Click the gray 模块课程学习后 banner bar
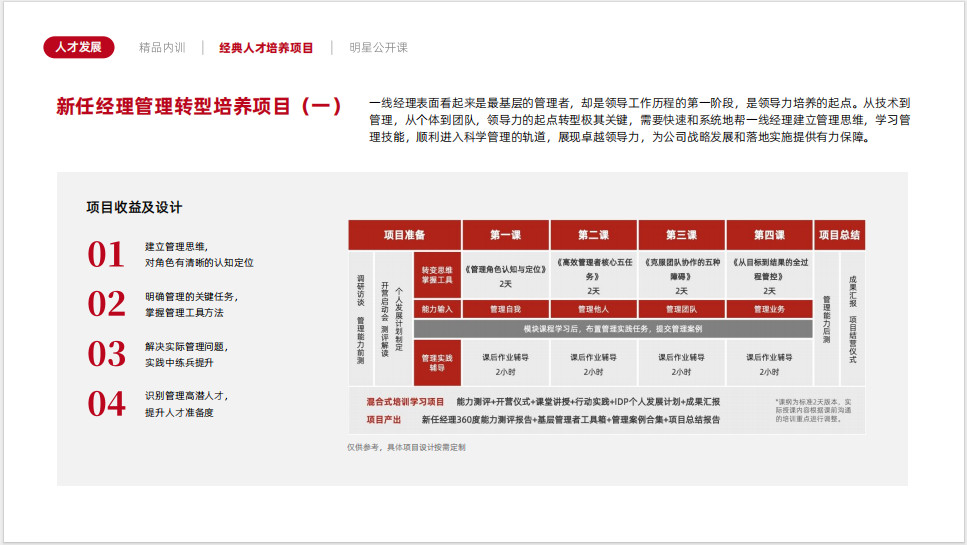 pyautogui.click(x=612, y=329)
